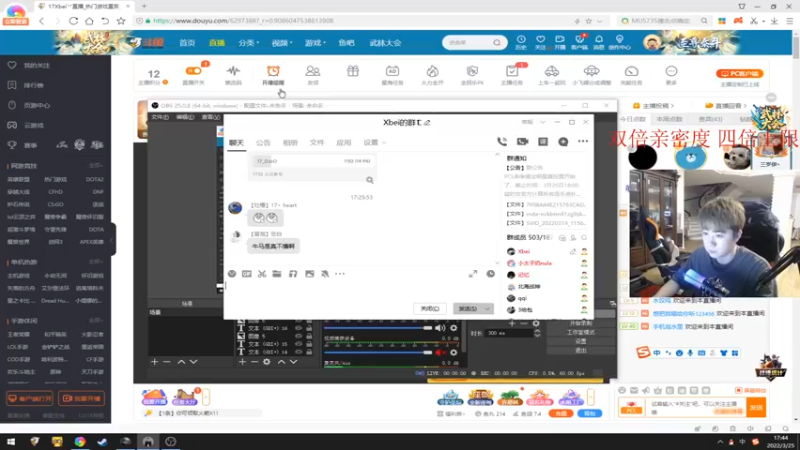Click the UFO spaceship icon in streamer toolbar

click(591, 71)
